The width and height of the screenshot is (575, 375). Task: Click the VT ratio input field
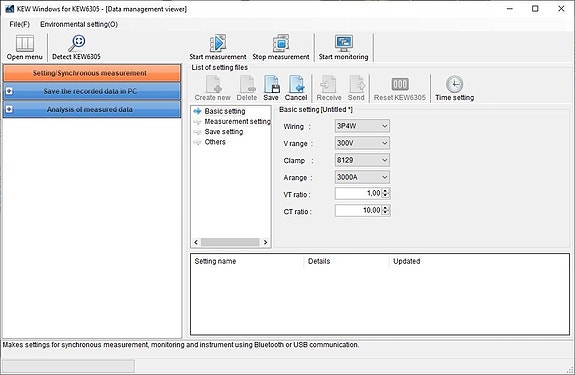click(x=358, y=193)
